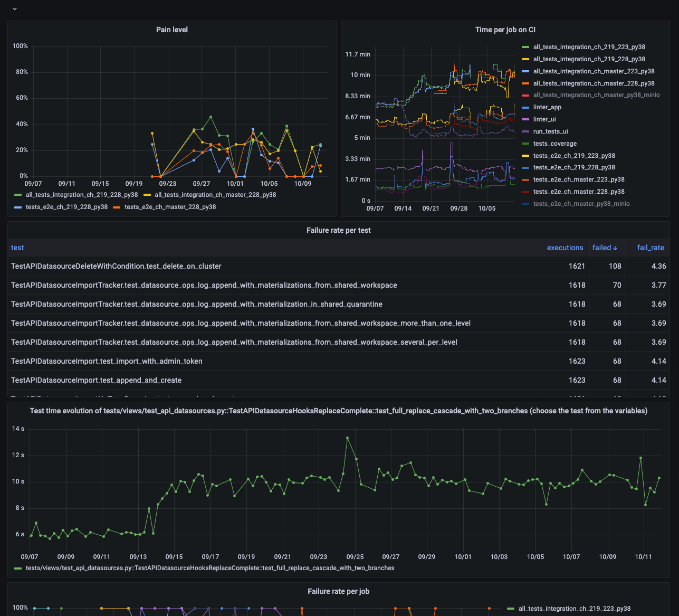Collapse the dashboard row chevron at top
Image resolution: width=679 pixels, height=616 pixels.
(15, 9)
